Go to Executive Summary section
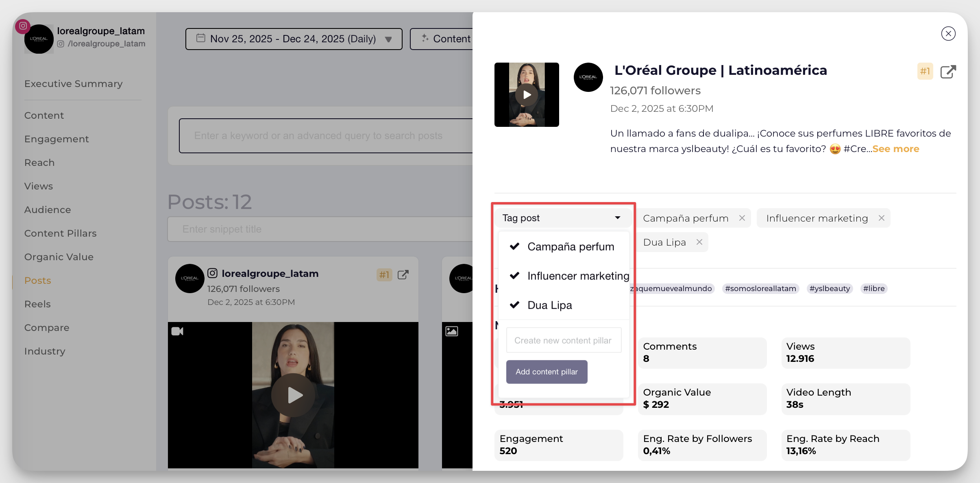The height and width of the screenshot is (483, 980). click(x=73, y=84)
